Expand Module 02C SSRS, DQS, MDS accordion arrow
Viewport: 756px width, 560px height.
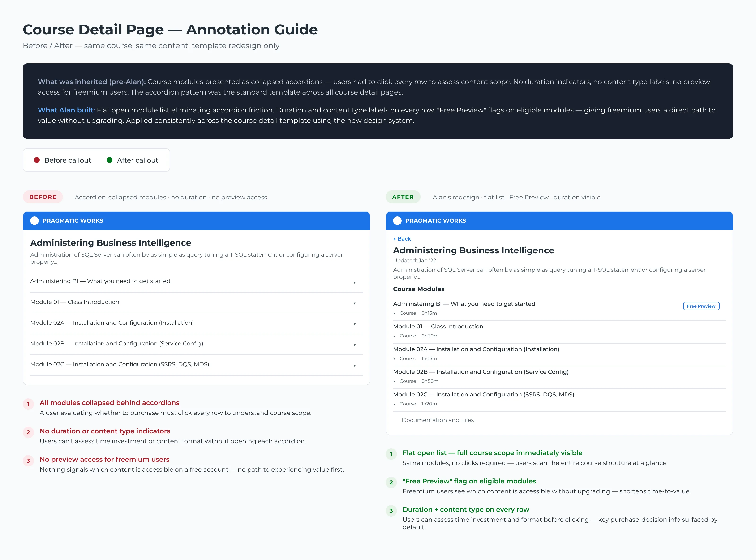pyautogui.click(x=354, y=366)
